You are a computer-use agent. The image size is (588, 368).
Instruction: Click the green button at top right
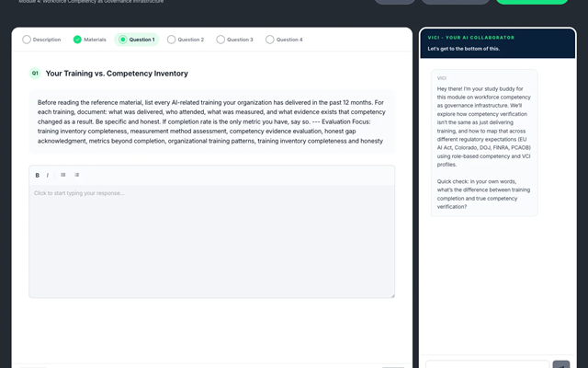pos(532,2)
